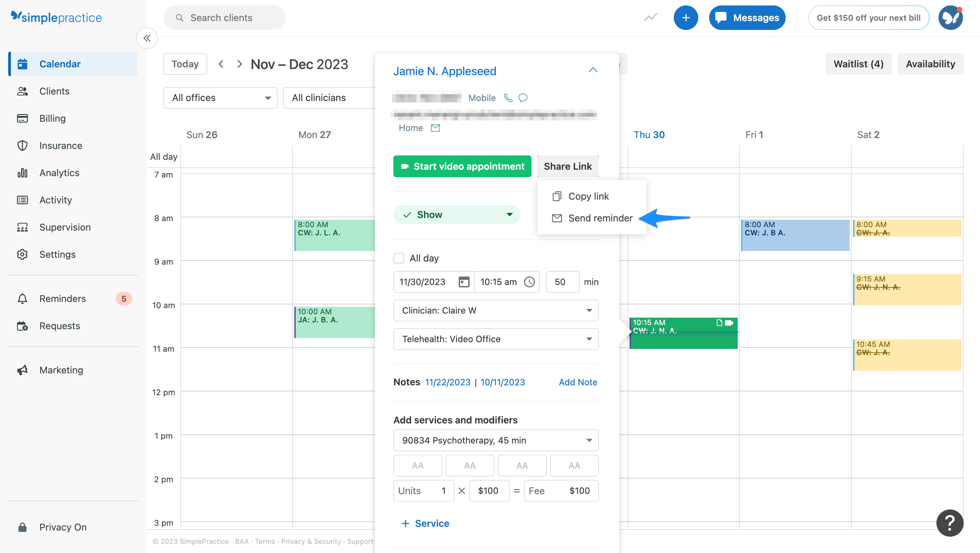Click the clock icon beside 10:15 am
Screen dimensions: 980x553
(529, 282)
